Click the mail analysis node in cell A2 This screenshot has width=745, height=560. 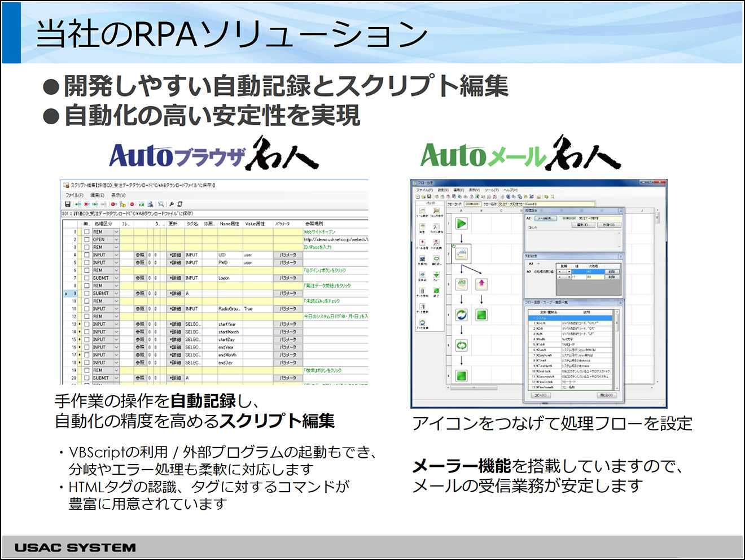point(462,254)
